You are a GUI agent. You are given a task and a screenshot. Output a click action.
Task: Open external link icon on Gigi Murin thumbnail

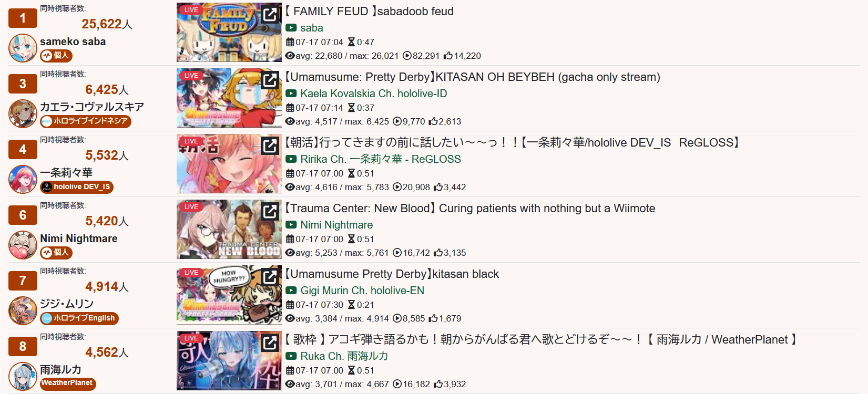pos(270,277)
